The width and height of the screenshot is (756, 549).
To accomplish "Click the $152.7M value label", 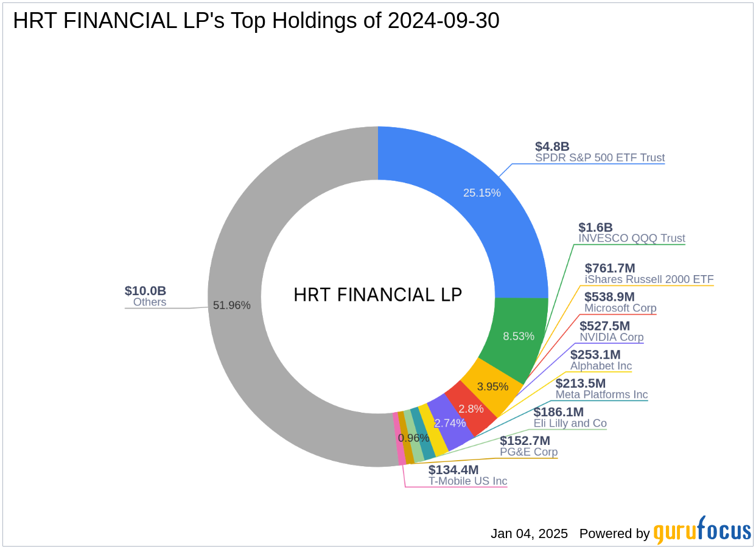I will click(525, 441).
